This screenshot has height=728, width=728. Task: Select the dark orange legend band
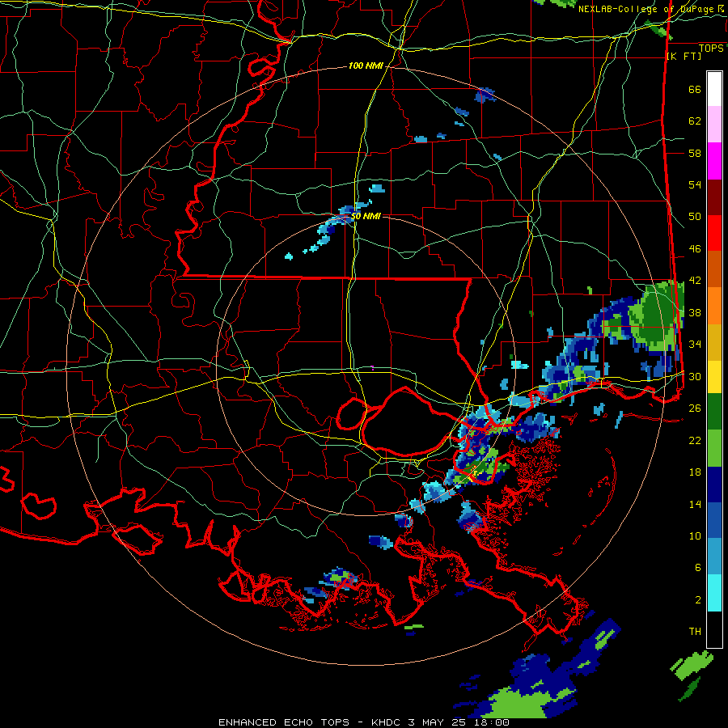point(714,269)
